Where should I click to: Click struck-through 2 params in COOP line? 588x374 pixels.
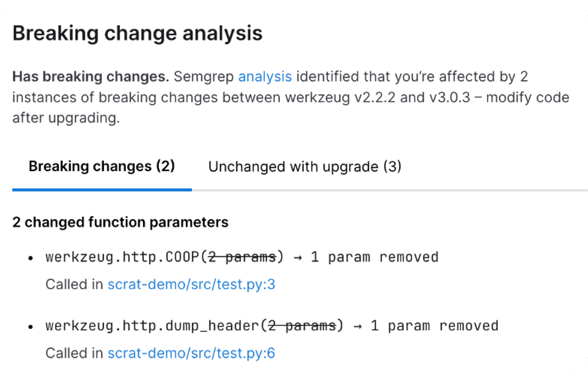[242, 257]
